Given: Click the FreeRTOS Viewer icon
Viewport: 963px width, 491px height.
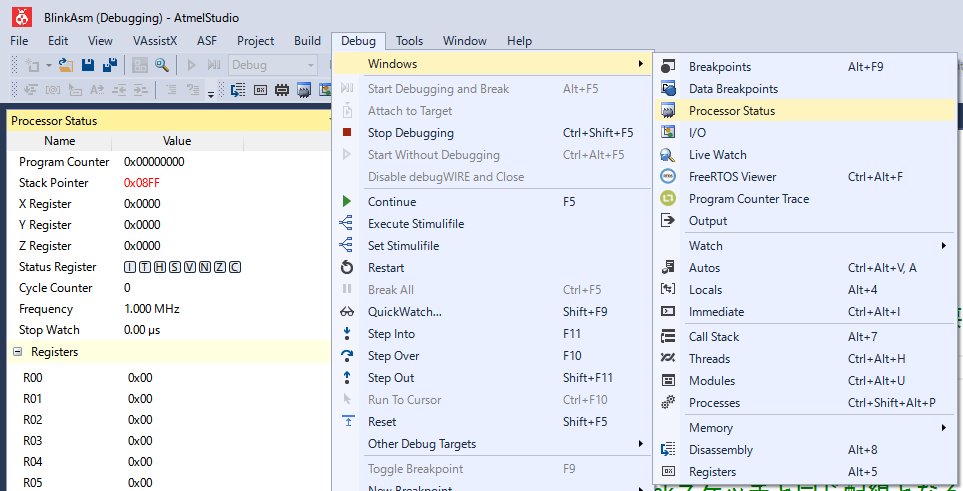Looking at the screenshot, I should tap(668, 176).
